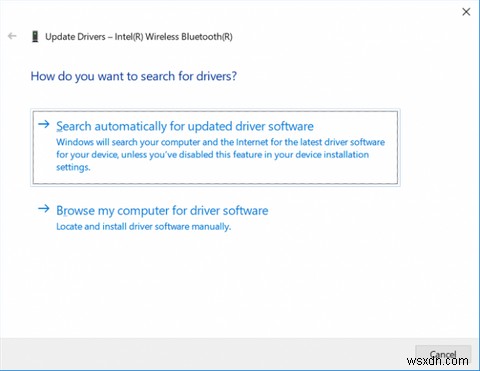Choose Search automatically for updated driver software

(215, 147)
